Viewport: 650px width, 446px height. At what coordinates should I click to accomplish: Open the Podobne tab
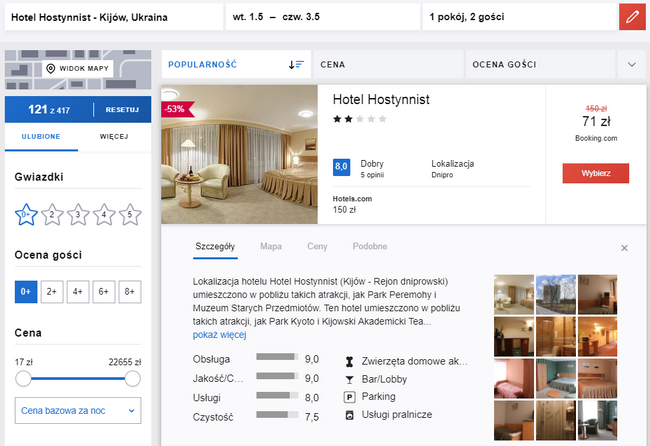370,247
